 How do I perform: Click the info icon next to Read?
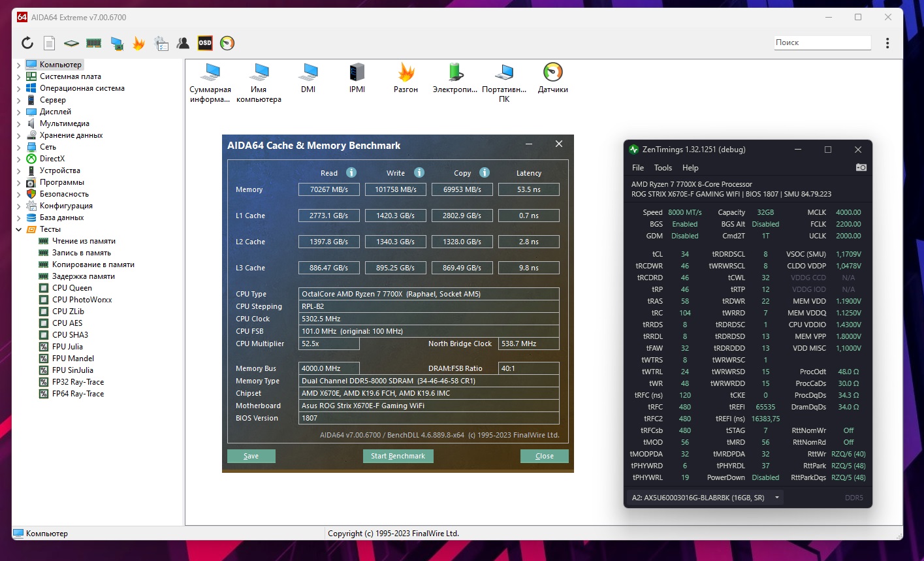tap(351, 173)
